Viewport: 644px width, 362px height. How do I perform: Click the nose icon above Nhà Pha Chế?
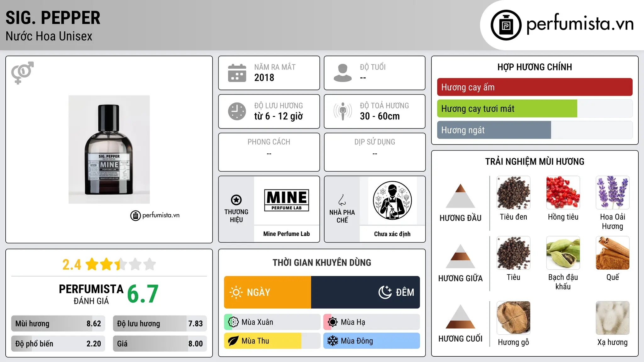(342, 200)
